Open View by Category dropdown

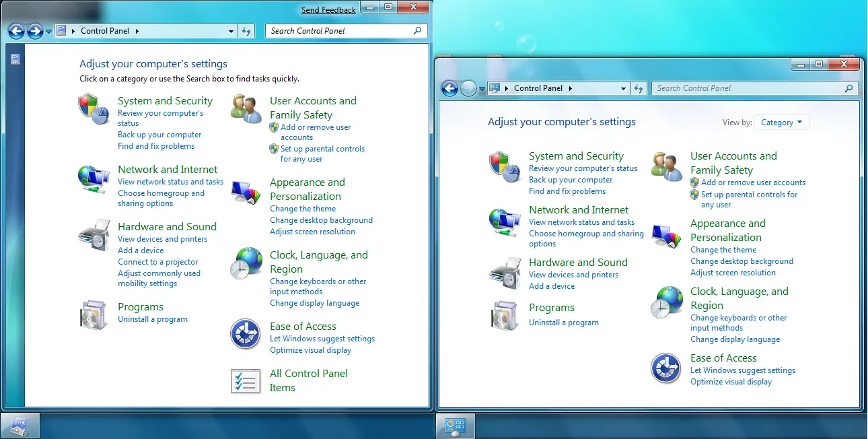pos(781,123)
